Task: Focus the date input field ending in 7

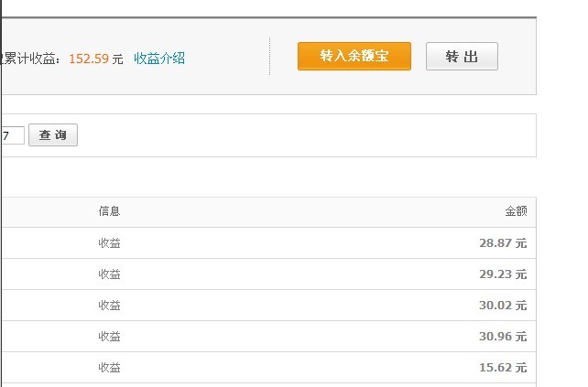Action: [13, 135]
